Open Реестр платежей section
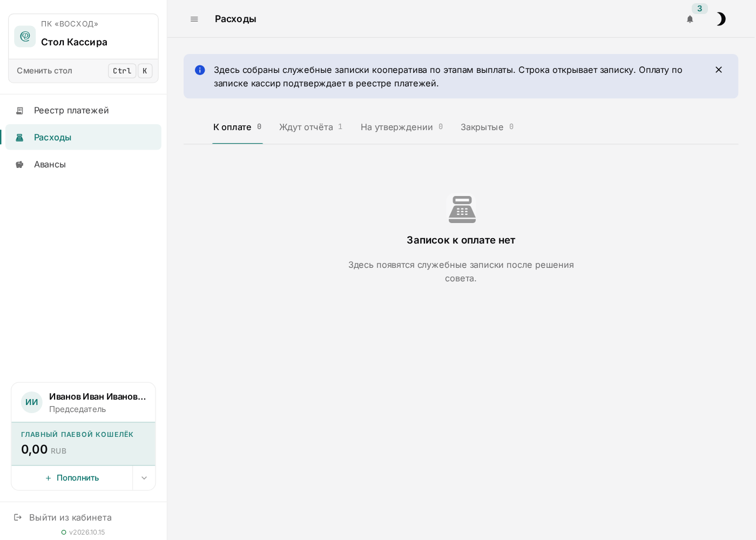Image resolution: width=756 pixels, height=540 pixels. 83,110
